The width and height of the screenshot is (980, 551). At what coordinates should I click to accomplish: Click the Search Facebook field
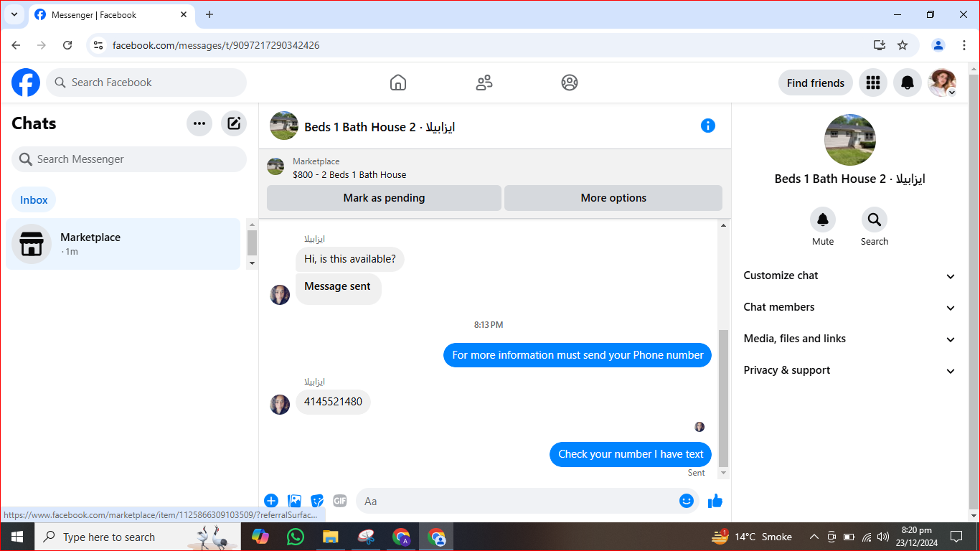pyautogui.click(x=146, y=83)
